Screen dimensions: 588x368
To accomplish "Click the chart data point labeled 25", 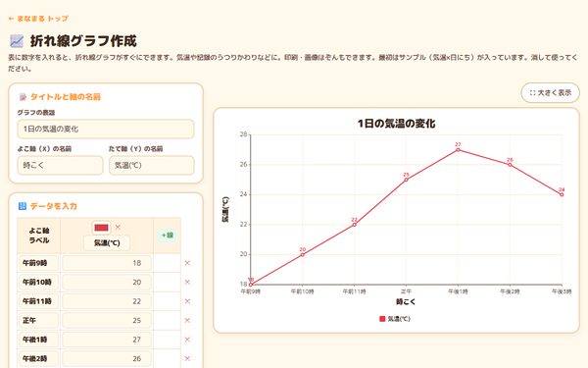I will click(x=406, y=180).
